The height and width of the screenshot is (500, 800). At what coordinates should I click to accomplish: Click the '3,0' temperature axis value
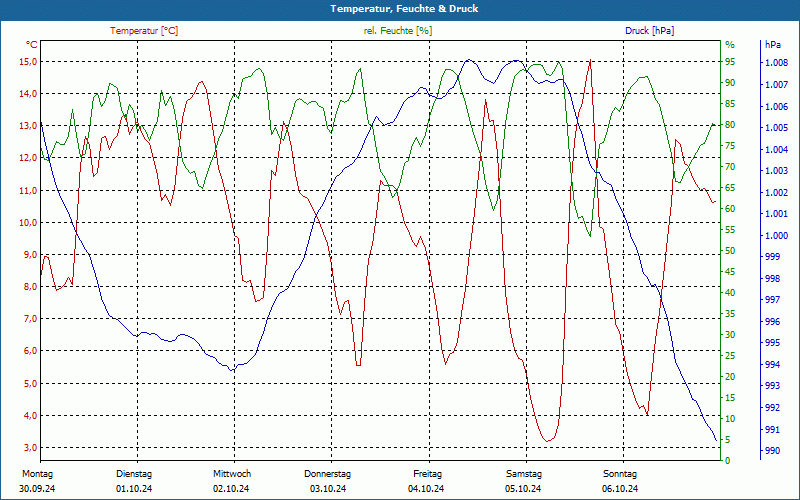30,447
